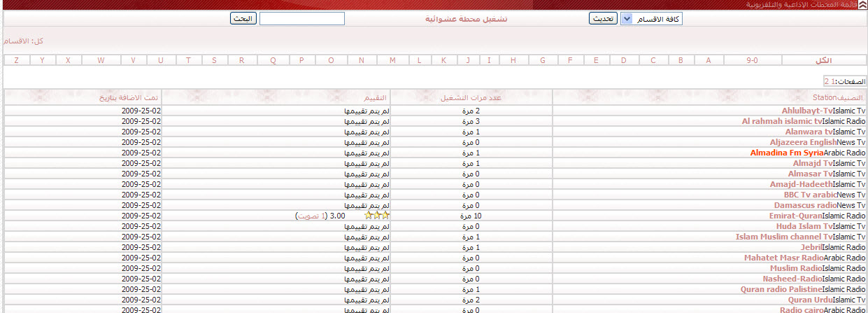Filter stations by the 0-9 tab
The image size is (868, 313).
click(x=752, y=60)
